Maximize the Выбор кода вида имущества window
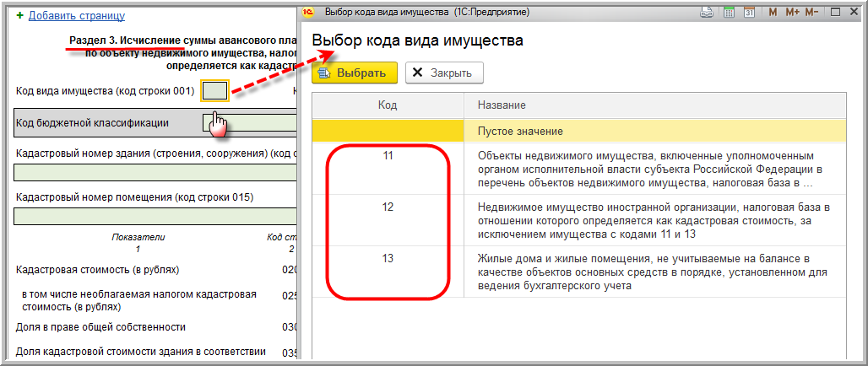 click(834, 13)
